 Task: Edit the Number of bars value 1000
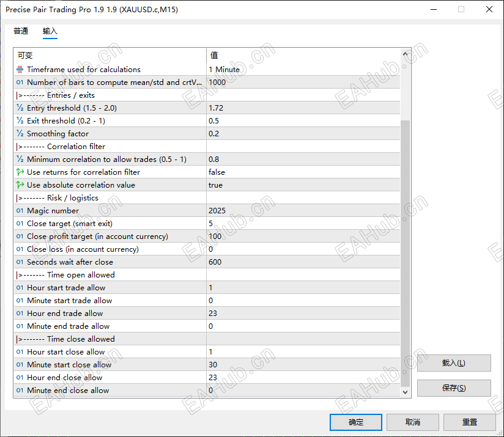pos(303,82)
